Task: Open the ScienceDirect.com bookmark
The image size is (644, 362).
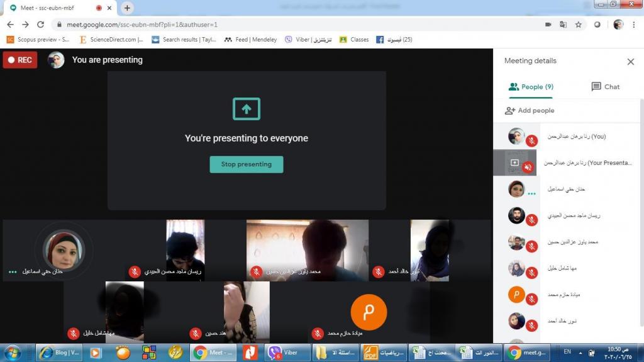Action: tap(111, 39)
